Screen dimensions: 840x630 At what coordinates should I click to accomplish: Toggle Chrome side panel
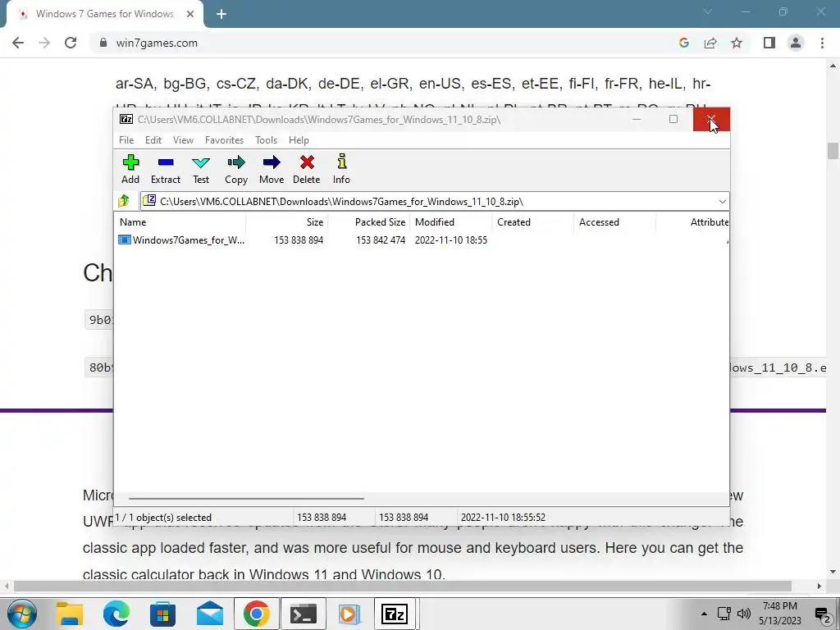tap(769, 43)
